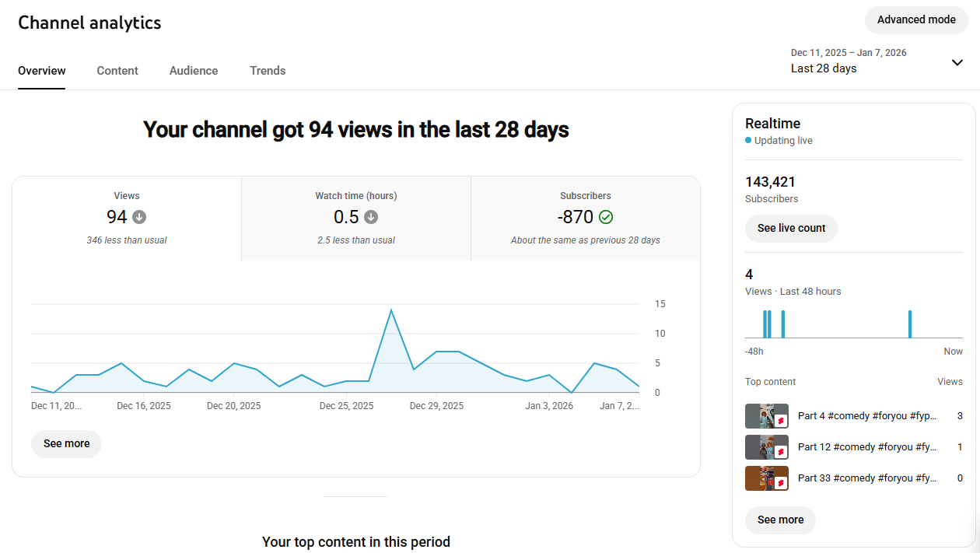Open Advanced mode

point(915,20)
